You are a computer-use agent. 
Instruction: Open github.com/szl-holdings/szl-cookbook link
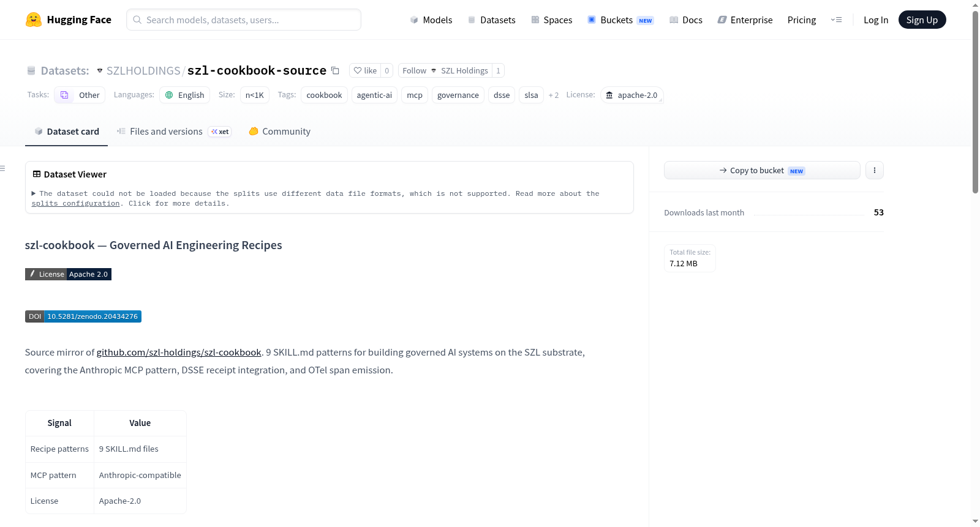point(179,352)
